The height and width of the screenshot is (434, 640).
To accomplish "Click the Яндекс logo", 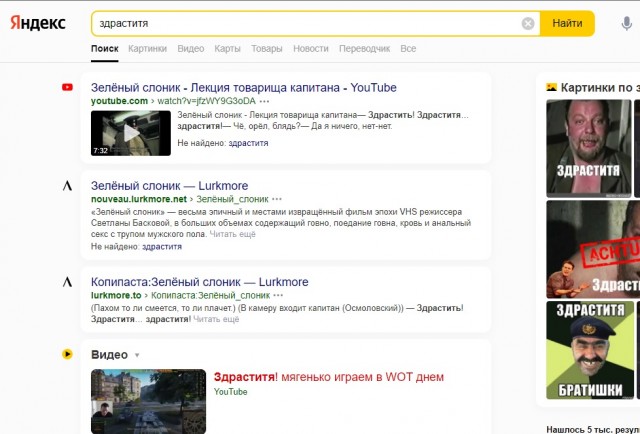I will (38, 23).
